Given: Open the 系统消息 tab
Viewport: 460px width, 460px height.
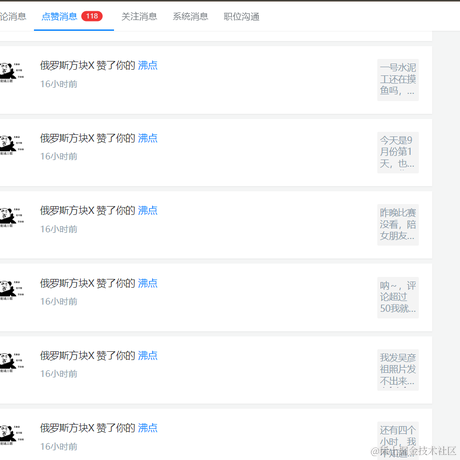Looking at the screenshot, I should [x=190, y=16].
